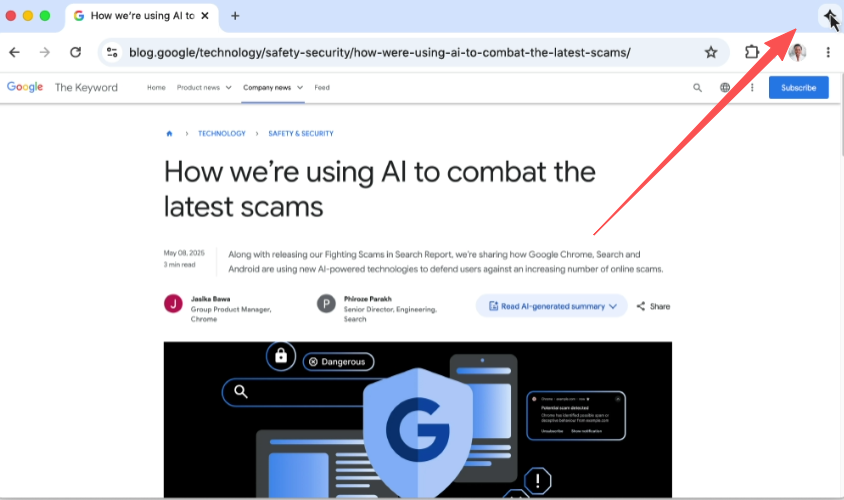Click the Subscribe button
Image resolution: width=844 pixels, height=500 pixels.
798,88
